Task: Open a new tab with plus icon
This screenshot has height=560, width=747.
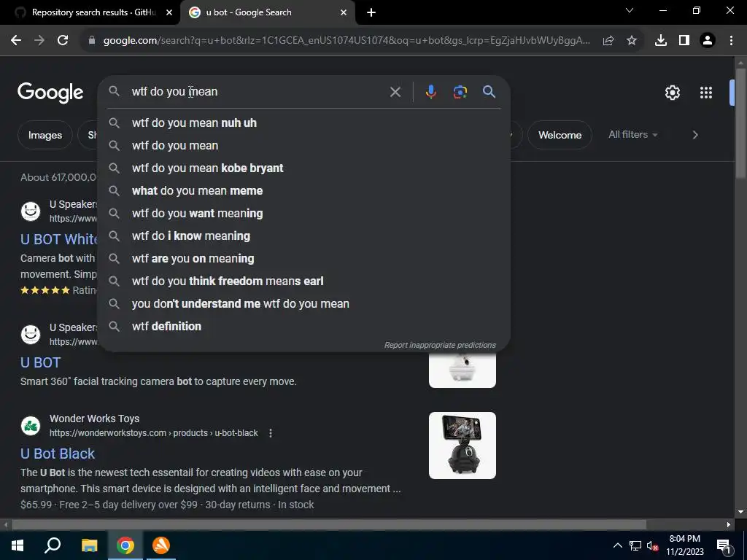Action: coord(371,12)
